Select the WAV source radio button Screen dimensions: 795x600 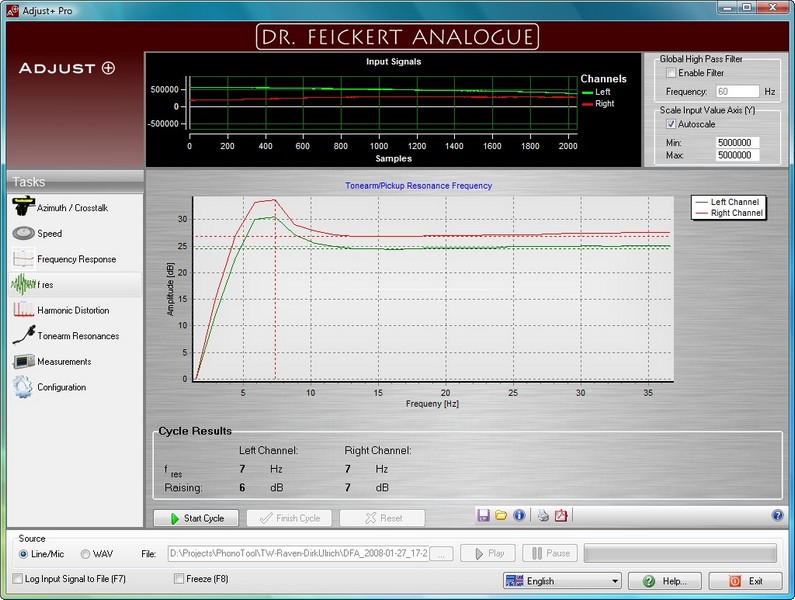[x=85, y=554]
